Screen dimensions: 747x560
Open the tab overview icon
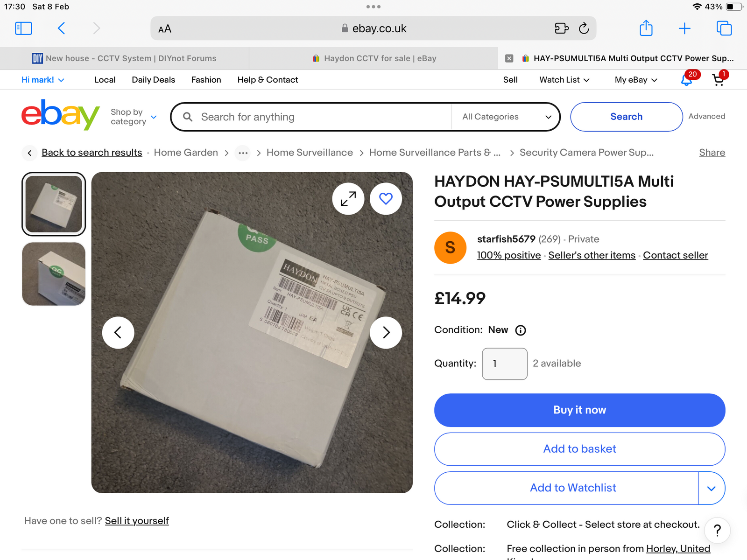point(724,28)
